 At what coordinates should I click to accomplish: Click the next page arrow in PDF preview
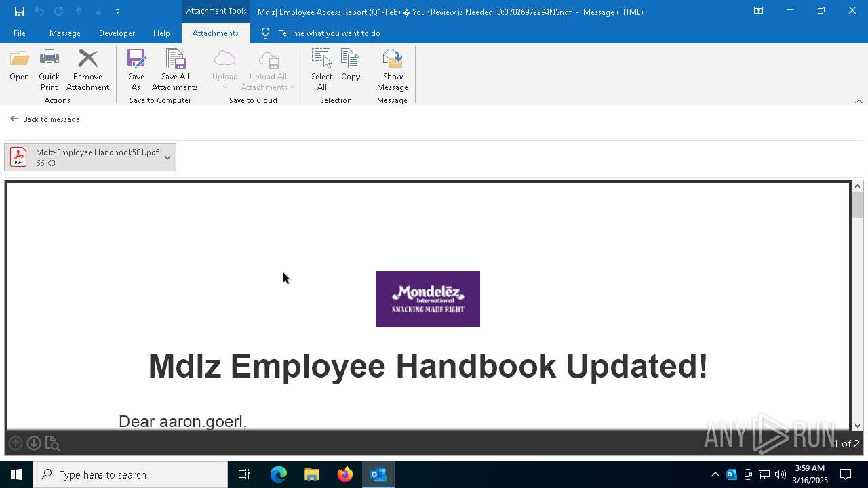pyautogui.click(x=34, y=443)
